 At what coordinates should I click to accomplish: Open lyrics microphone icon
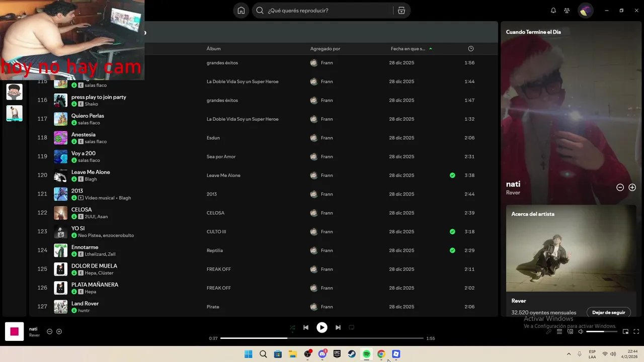(x=548, y=331)
